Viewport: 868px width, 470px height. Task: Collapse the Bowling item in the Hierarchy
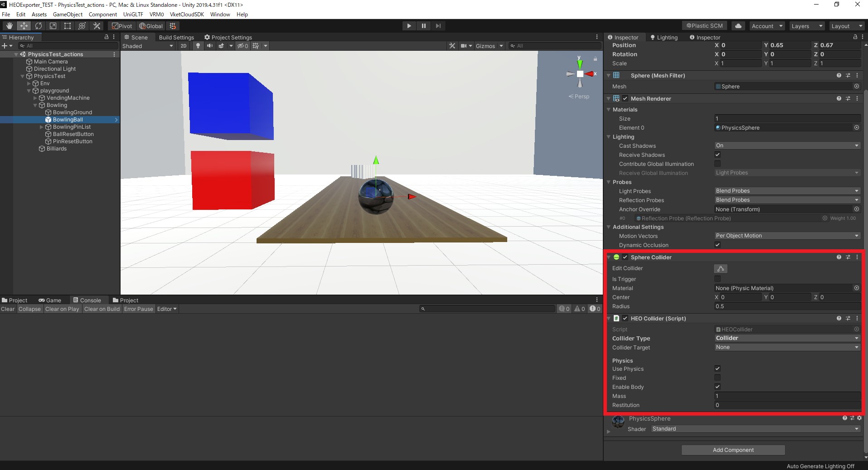point(34,105)
